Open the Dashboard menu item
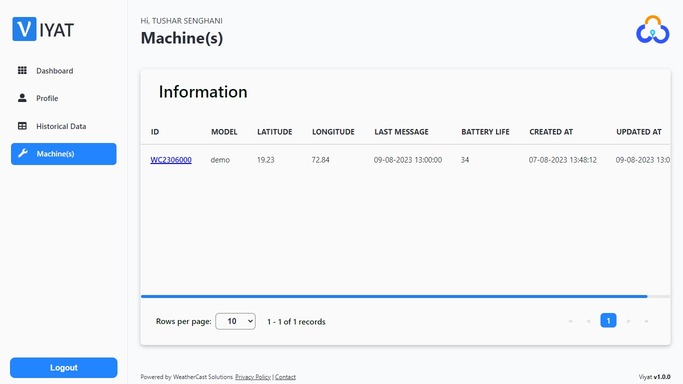The width and height of the screenshot is (683, 384). pos(64,71)
